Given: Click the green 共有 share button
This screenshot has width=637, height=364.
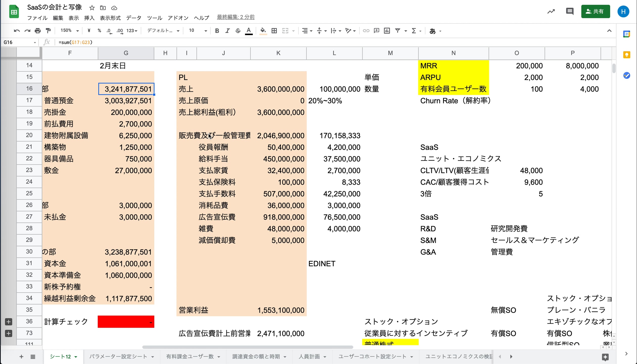Looking at the screenshot, I should pos(595,11).
